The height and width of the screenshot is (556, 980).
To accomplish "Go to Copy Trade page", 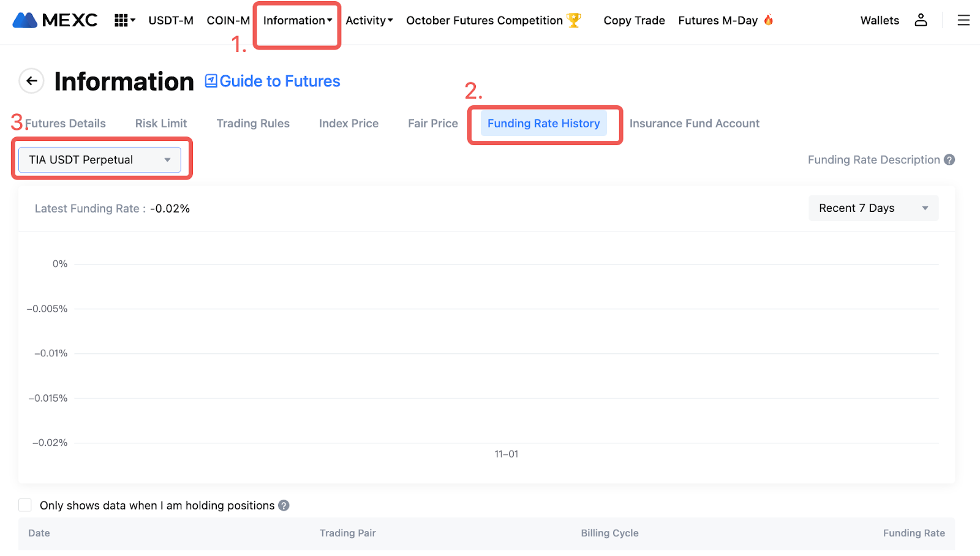I will [x=634, y=21].
